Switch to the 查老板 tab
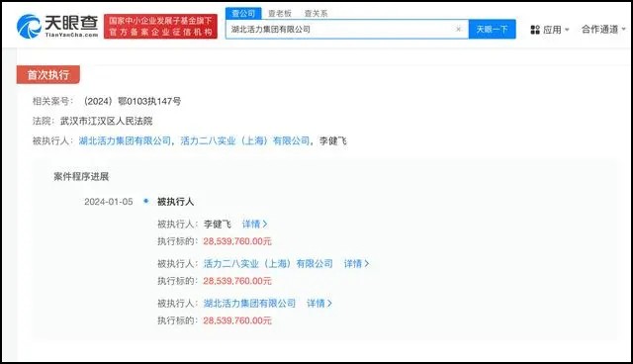This screenshot has width=633, height=364. (x=279, y=13)
